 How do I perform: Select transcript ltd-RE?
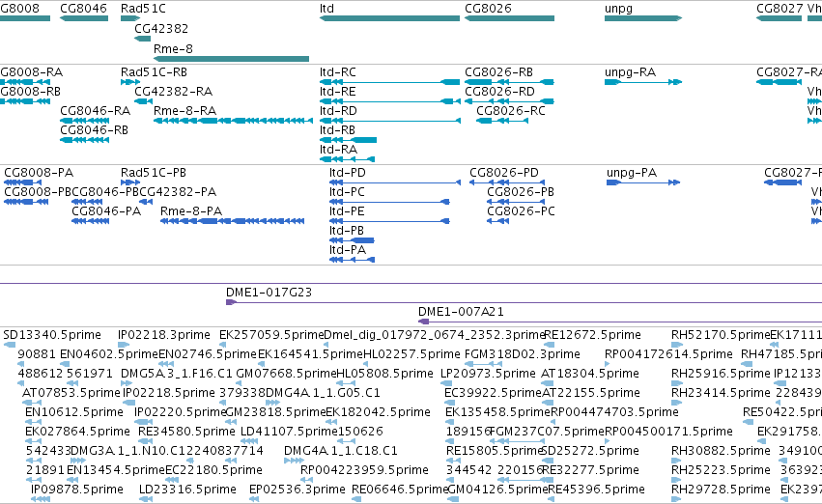[389, 101]
